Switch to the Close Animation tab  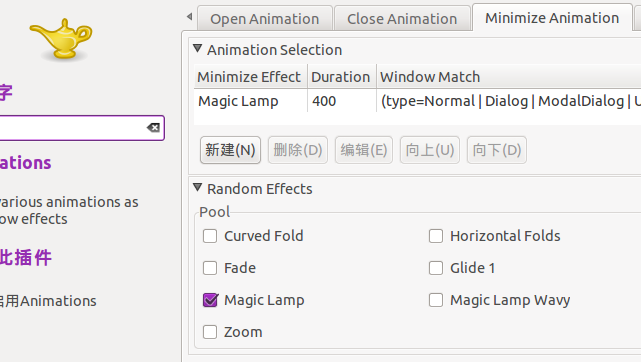(x=402, y=18)
